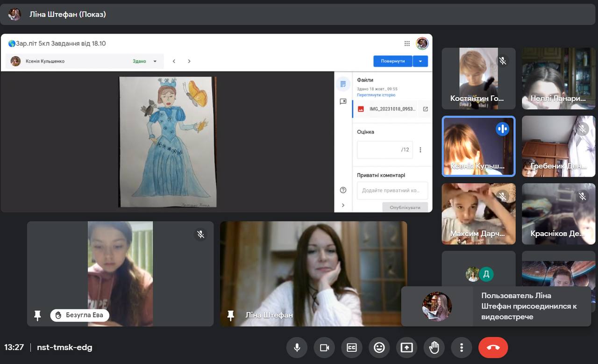Image resolution: width=598 pixels, height=364 pixels.
Task: Open the dropdown arrow beside Повернути
Action: click(420, 61)
